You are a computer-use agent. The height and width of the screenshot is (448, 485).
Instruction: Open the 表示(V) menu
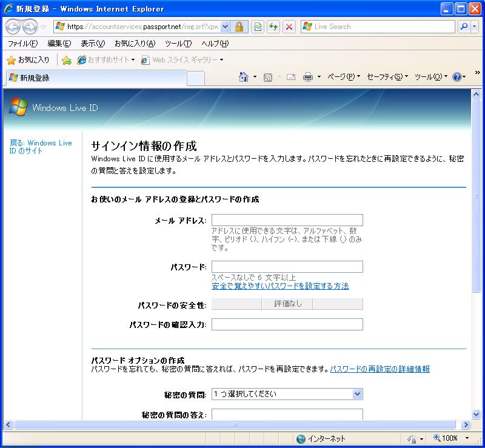pos(93,44)
